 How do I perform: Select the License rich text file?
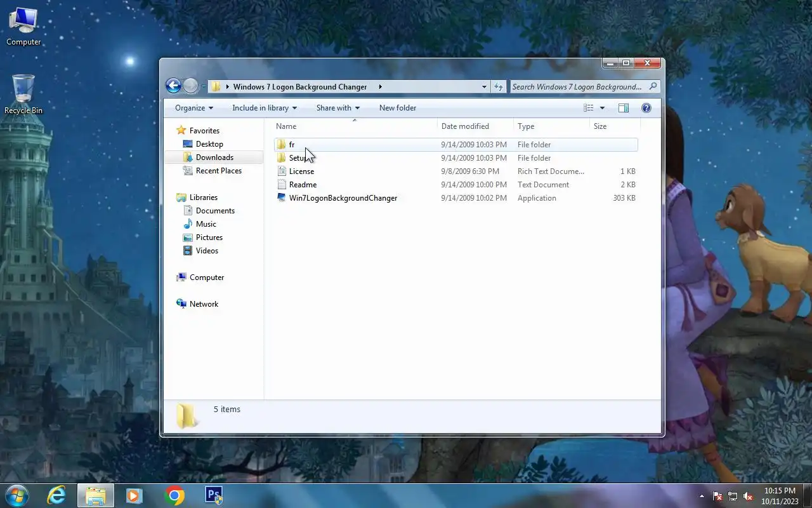coord(455,171)
